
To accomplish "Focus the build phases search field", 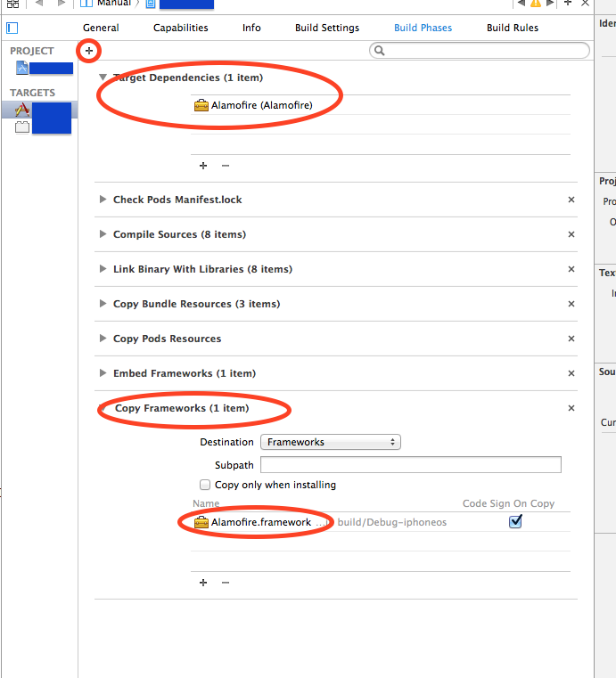I will pos(480,51).
